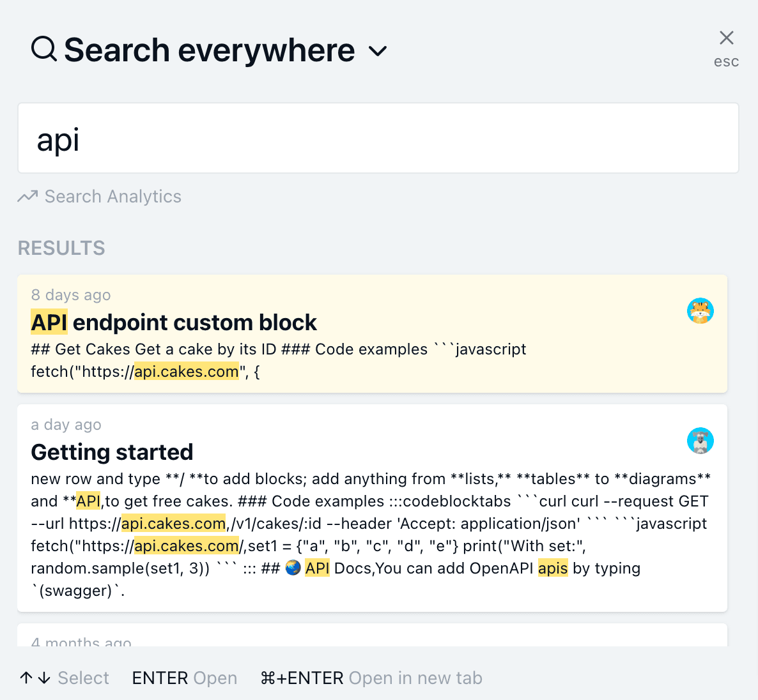This screenshot has height=700, width=758.
Task: Click the cat avatar on API endpoint result
Action: (700, 310)
